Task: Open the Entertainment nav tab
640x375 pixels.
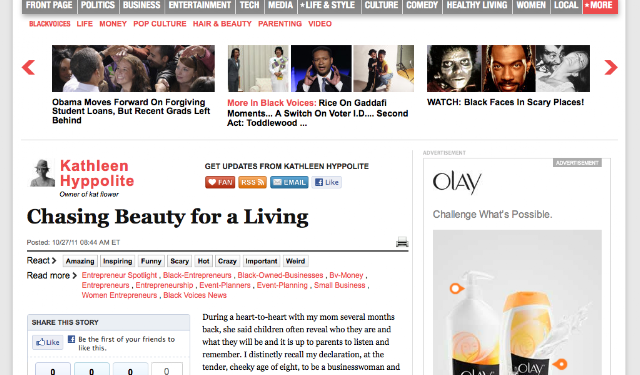Action: coord(200,5)
